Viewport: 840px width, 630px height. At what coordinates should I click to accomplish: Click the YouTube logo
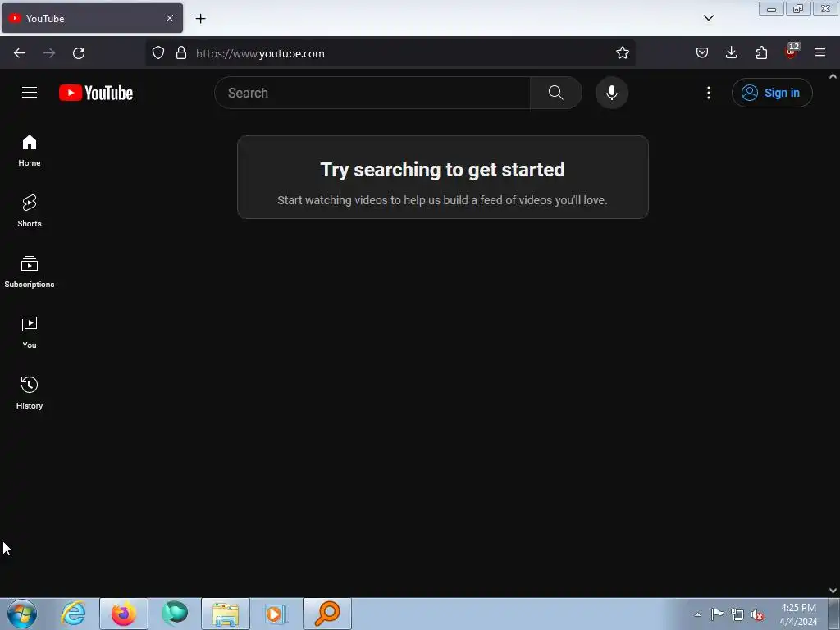[96, 93]
